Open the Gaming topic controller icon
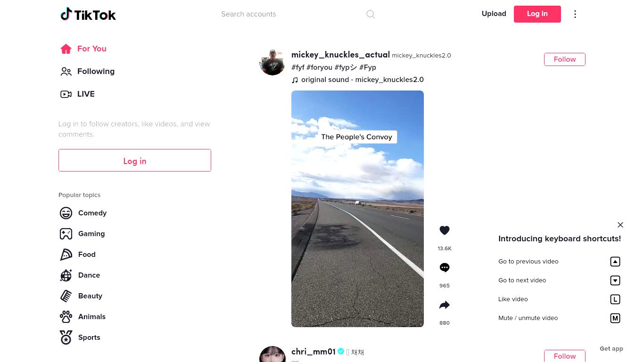Viewport: 644px width, 362px height. pyautogui.click(x=66, y=234)
